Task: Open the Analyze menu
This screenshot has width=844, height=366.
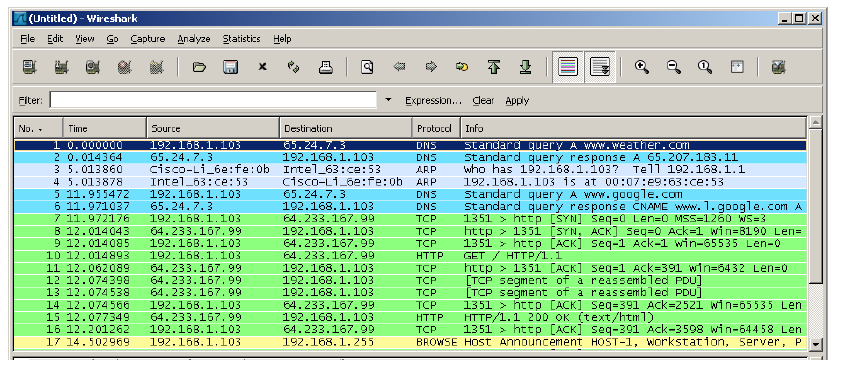Action: (x=194, y=39)
